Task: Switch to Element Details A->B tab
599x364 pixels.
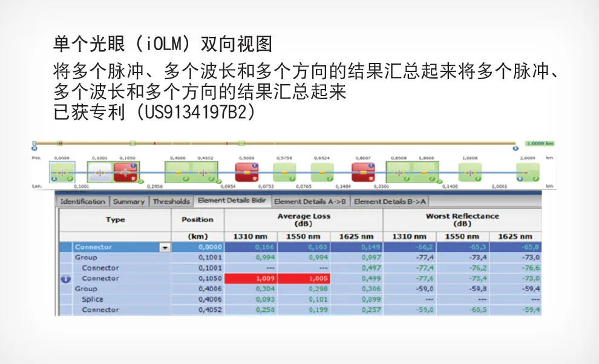Action: [310, 201]
